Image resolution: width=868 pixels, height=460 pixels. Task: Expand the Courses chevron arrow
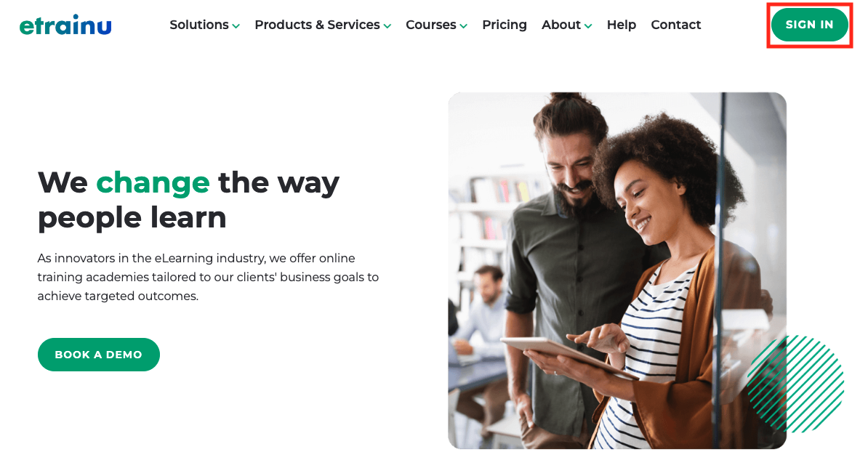[463, 26]
